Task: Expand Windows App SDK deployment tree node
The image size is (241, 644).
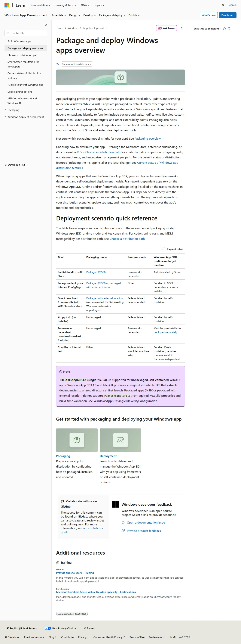Action: pos(5,117)
